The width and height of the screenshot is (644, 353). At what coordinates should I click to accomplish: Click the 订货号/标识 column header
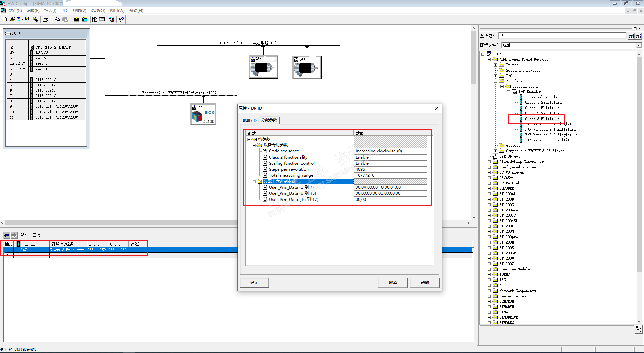coord(68,244)
